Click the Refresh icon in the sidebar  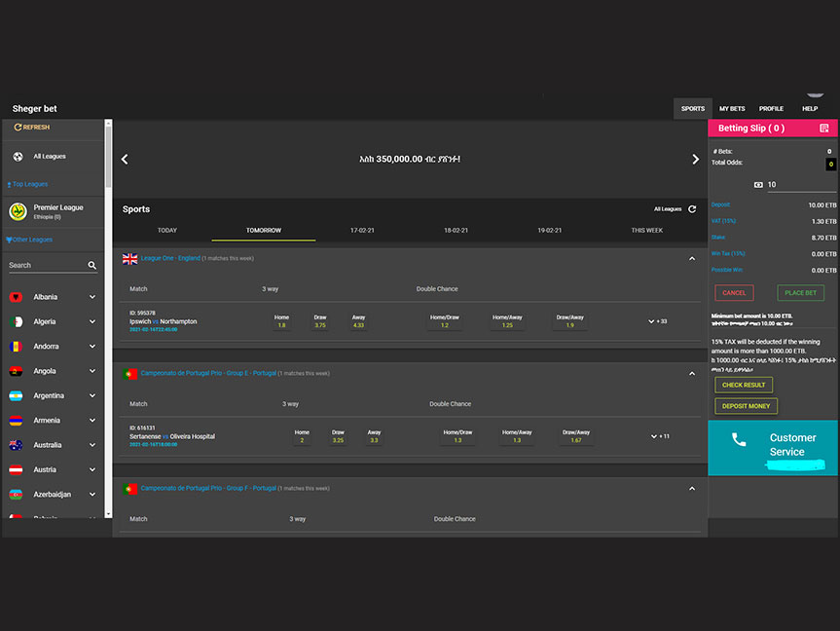pyautogui.click(x=18, y=127)
